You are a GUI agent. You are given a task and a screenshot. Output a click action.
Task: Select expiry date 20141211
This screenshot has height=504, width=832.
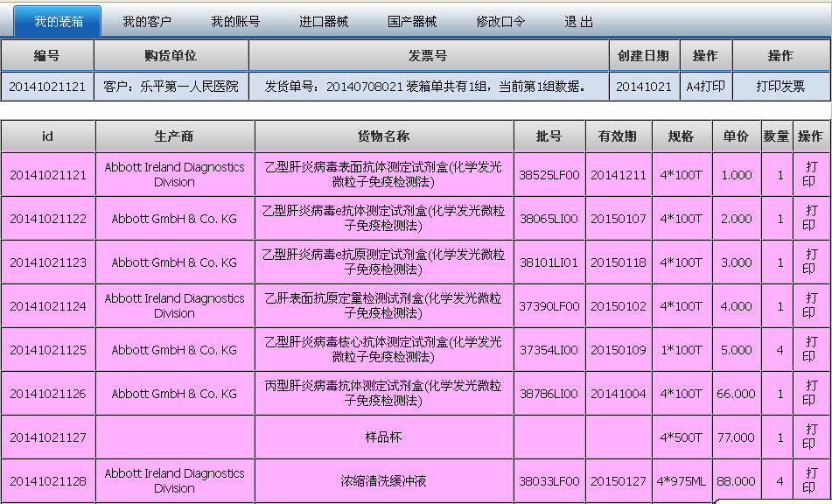click(619, 174)
